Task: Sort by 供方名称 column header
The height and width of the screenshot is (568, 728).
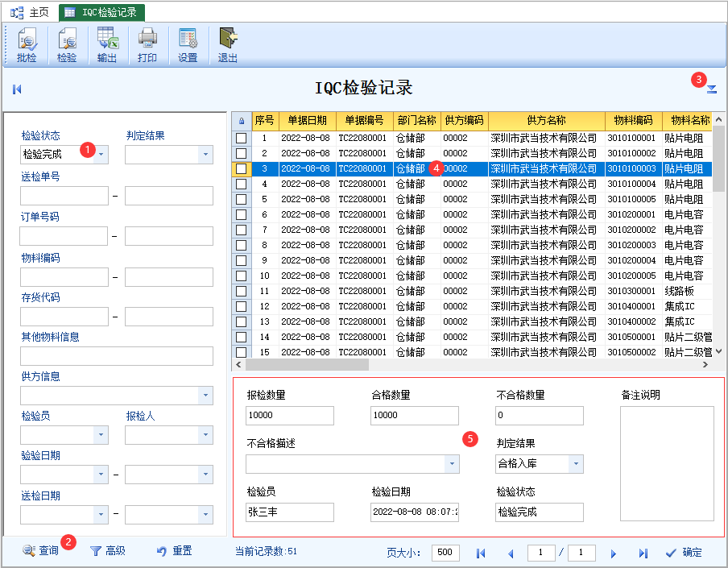Action: pyautogui.click(x=547, y=121)
